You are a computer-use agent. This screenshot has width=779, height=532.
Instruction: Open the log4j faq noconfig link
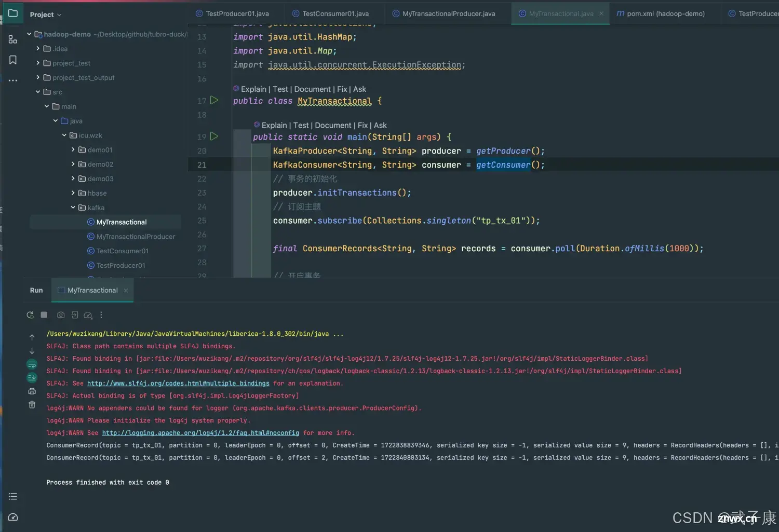tap(200, 433)
